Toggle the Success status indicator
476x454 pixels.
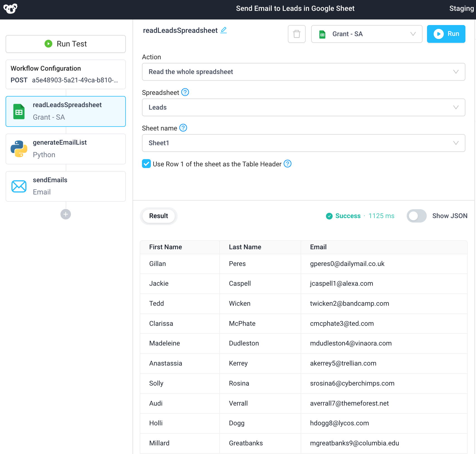[343, 216]
